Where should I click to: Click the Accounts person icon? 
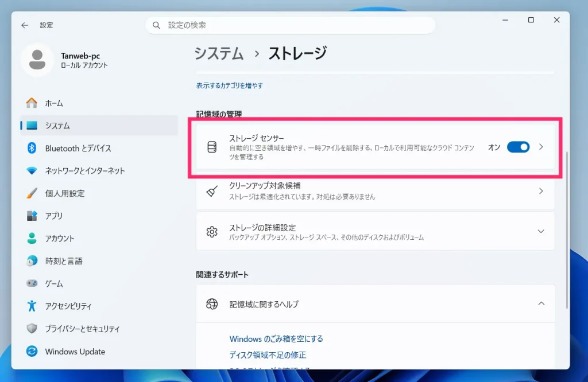pyautogui.click(x=32, y=238)
